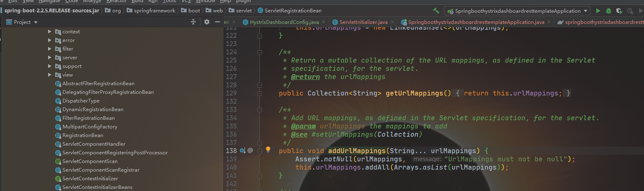The image size is (644, 191).
Task: Open Project view selector dropdown
Action: pos(36,22)
